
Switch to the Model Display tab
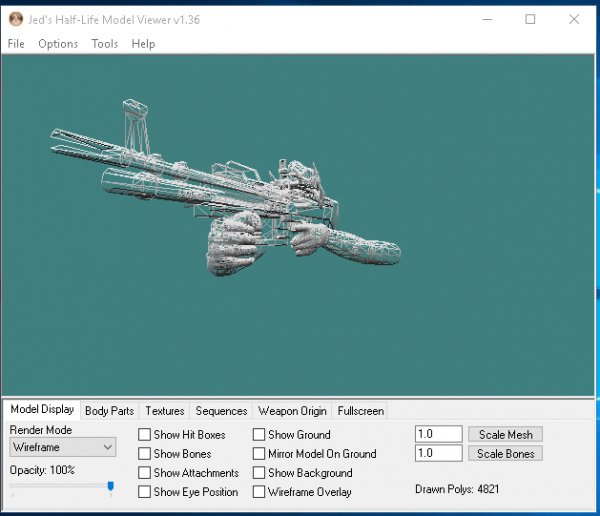tap(42, 410)
